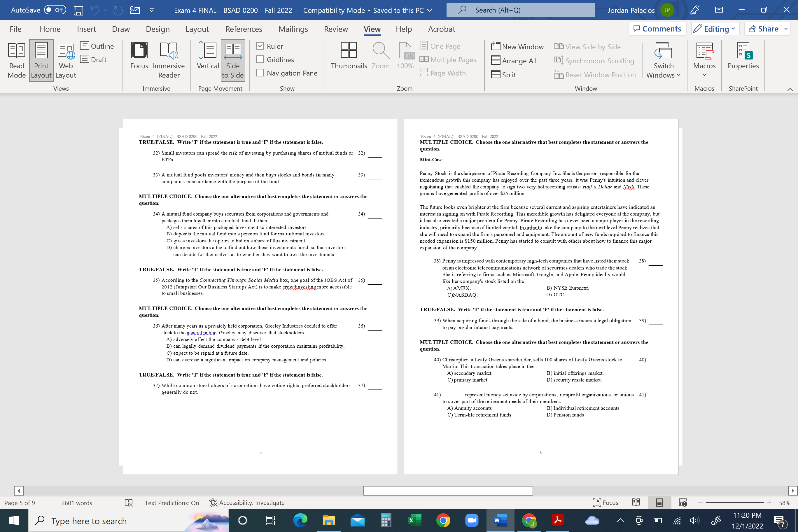Switch to the Review tab

tap(336, 29)
